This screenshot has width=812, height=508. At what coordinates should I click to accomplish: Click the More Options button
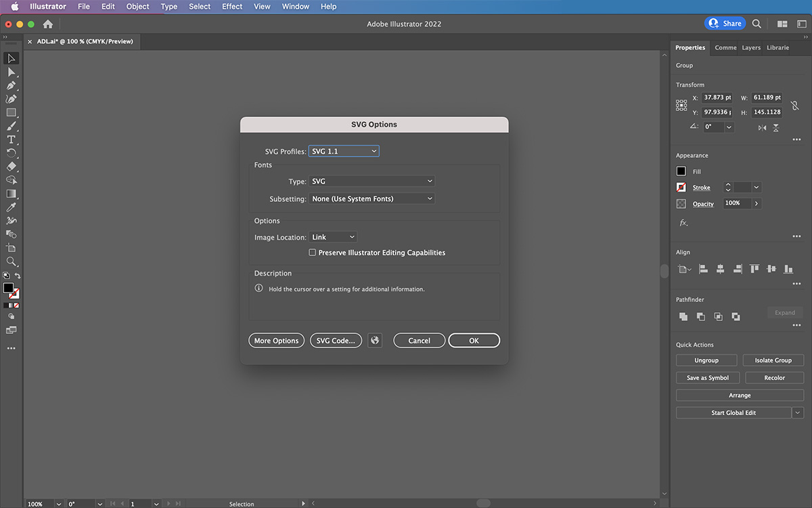click(x=276, y=341)
